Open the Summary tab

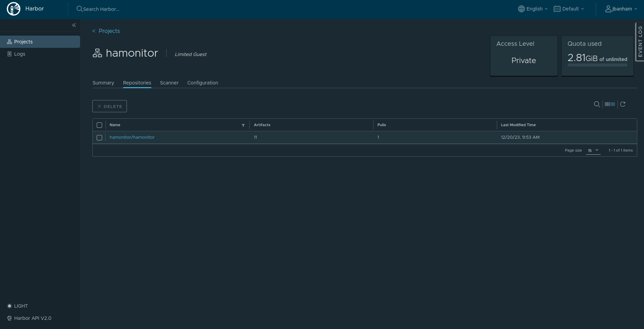103,83
